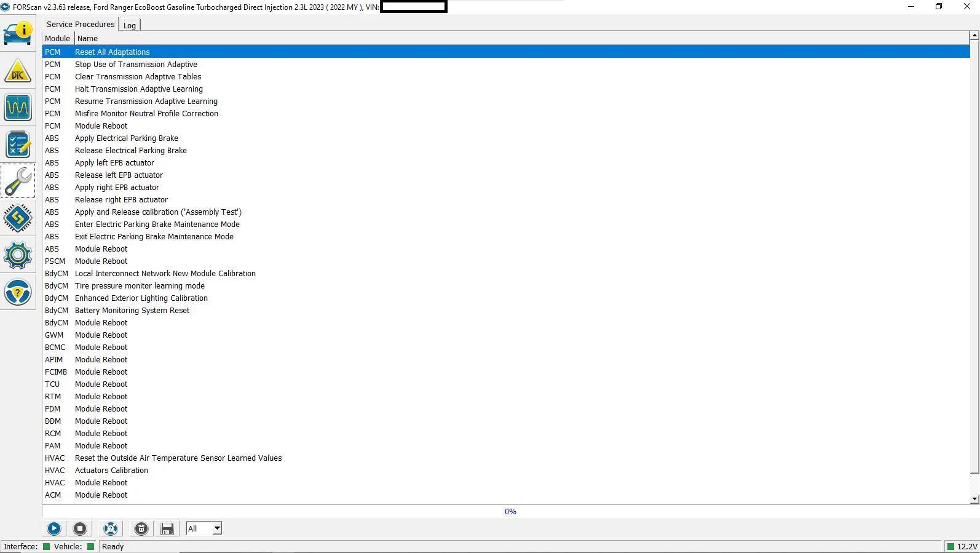Click the 0% progress bar
Screen dimensions: 980x553
point(510,511)
